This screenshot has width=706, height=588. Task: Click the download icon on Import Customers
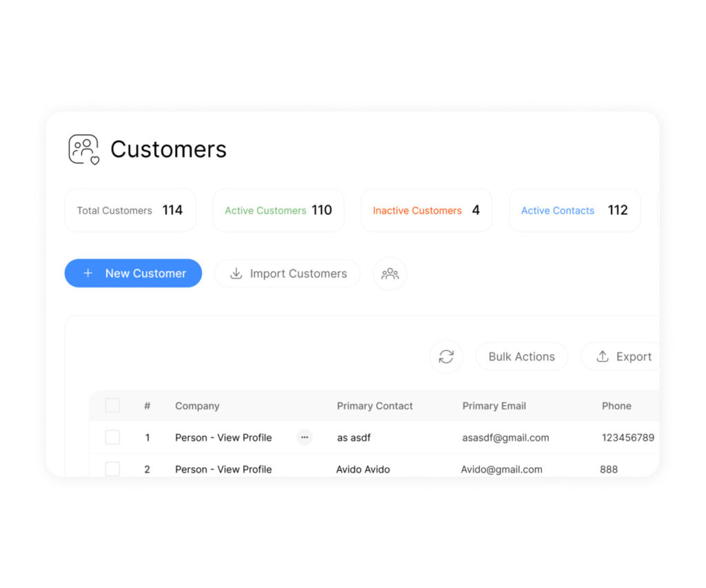click(236, 274)
